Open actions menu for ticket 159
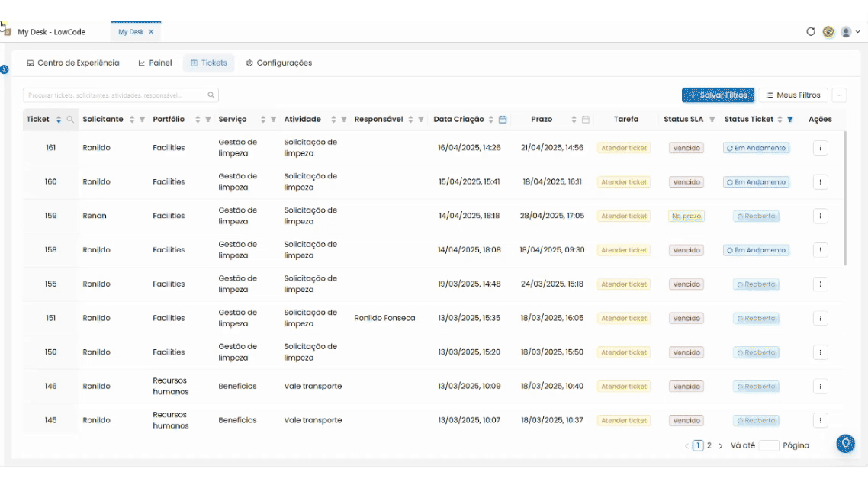This screenshot has width=868, height=488. click(821, 217)
